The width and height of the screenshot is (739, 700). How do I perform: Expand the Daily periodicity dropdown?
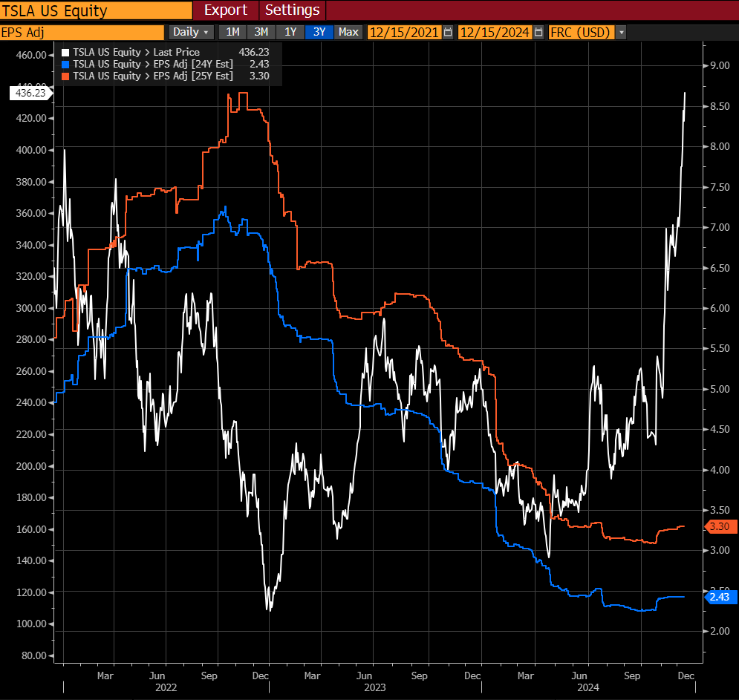coord(191,32)
